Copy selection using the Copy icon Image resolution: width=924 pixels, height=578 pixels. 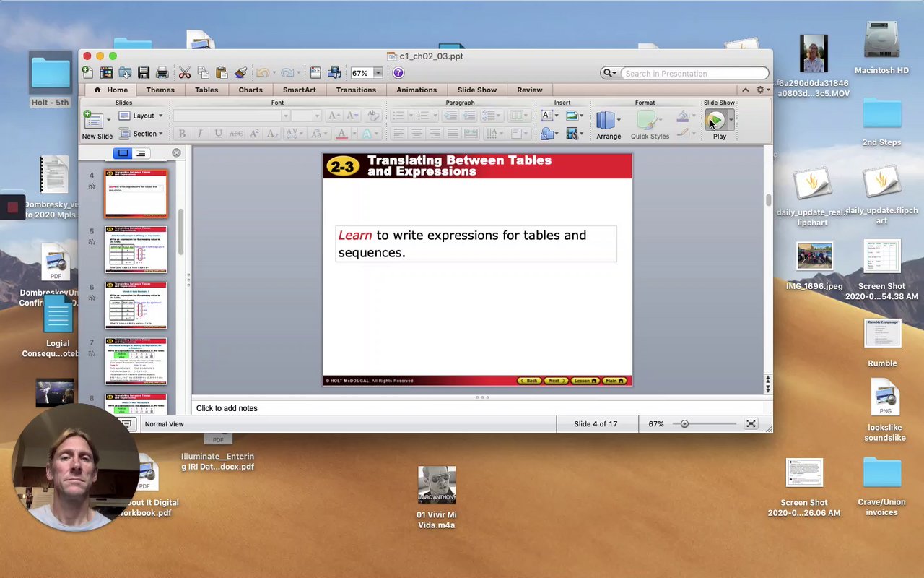204,73
